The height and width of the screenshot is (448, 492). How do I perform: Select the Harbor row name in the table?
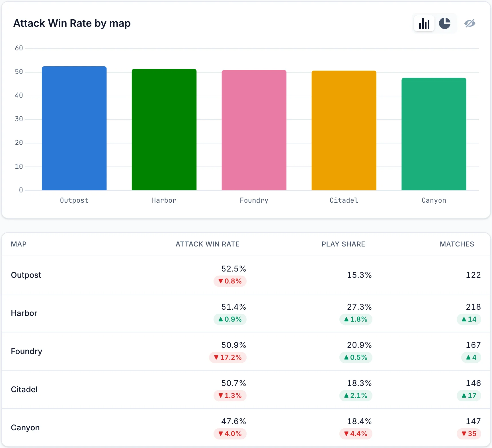24,313
